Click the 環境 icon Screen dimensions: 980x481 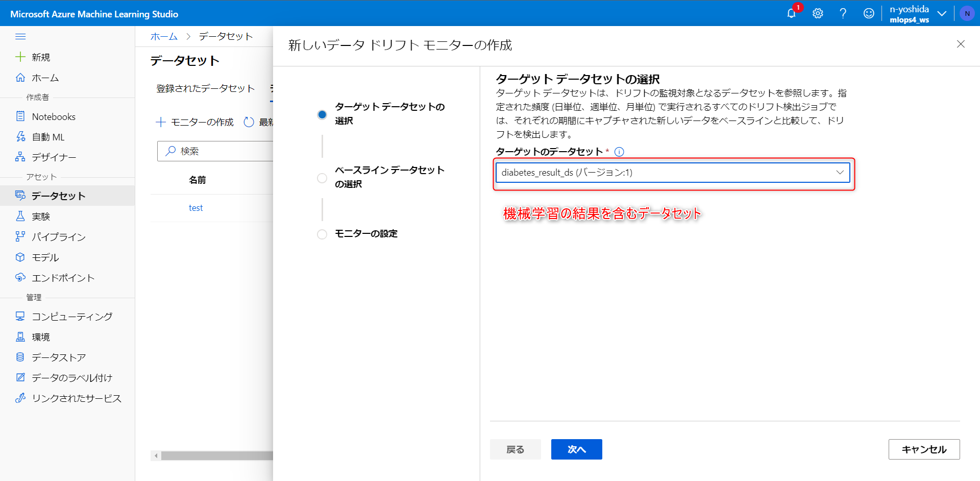tap(20, 336)
